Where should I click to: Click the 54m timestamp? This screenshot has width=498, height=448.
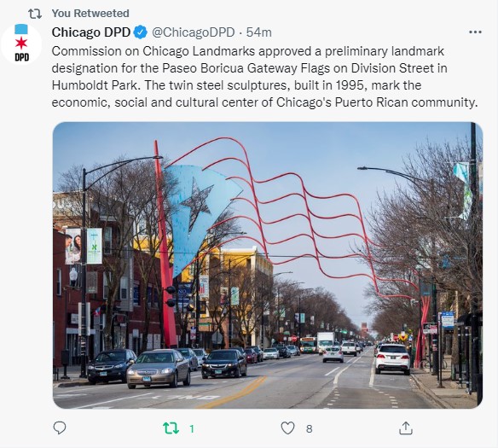pos(259,32)
